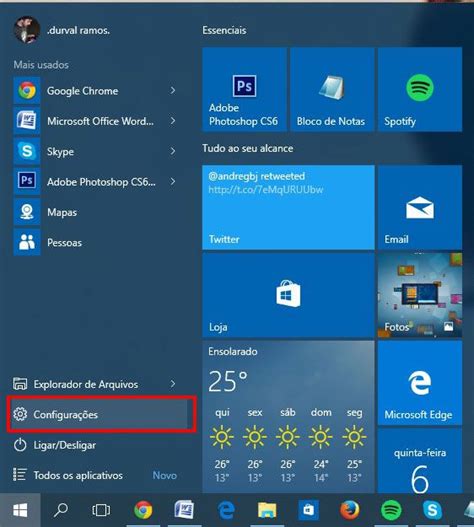
Task: Open the Loja store tile
Action: coord(288,295)
